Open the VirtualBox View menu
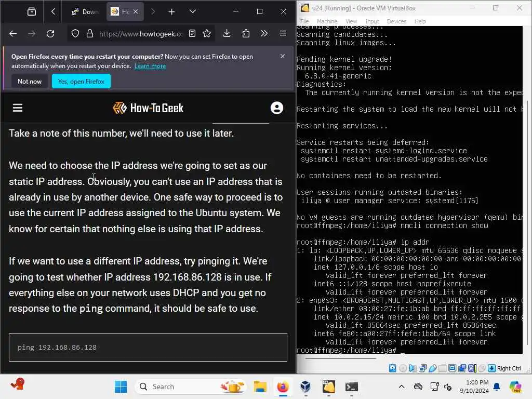 (351, 21)
